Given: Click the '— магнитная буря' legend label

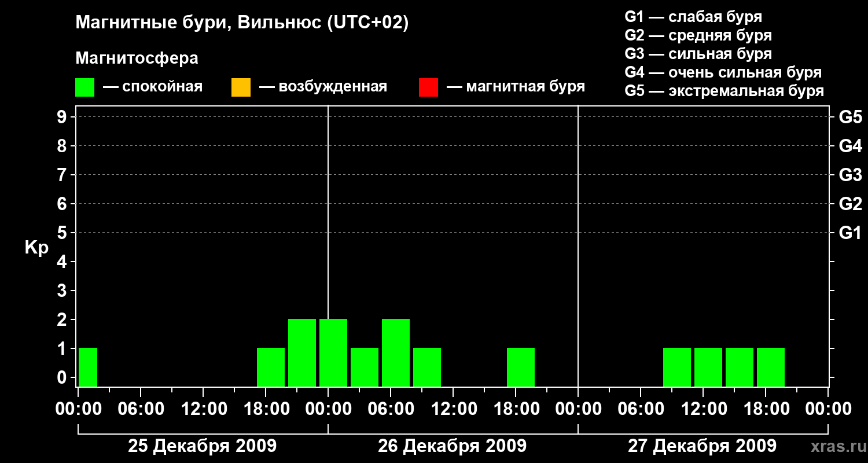Looking at the screenshot, I should 516,87.
